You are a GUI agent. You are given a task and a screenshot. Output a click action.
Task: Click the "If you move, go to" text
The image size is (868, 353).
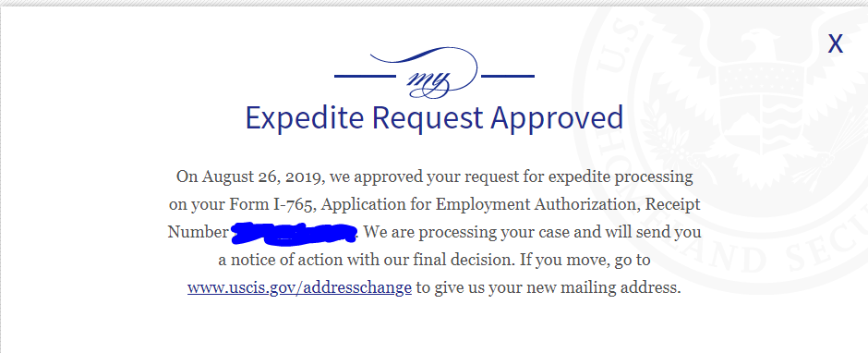click(x=585, y=261)
